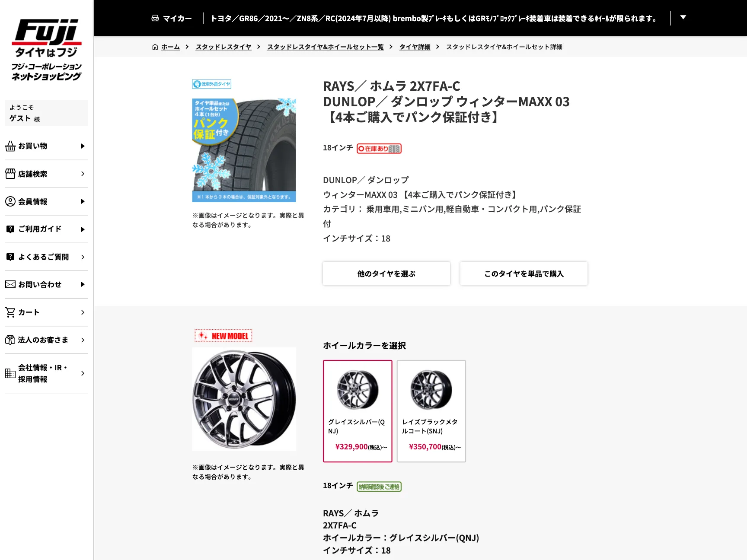The width and height of the screenshot is (747, 560).
Task: Expand the vehicle selector dropdown arrow
Action: coord(683,17)
